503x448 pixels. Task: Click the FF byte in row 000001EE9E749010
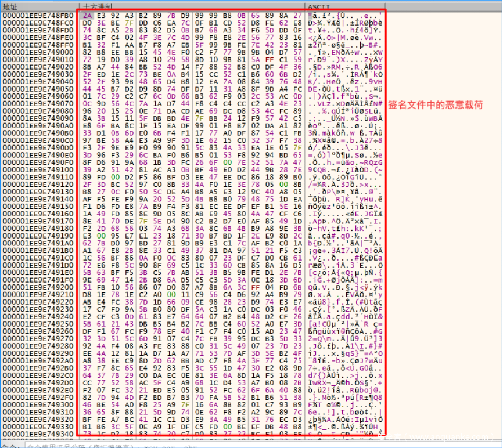click(270, 60)
